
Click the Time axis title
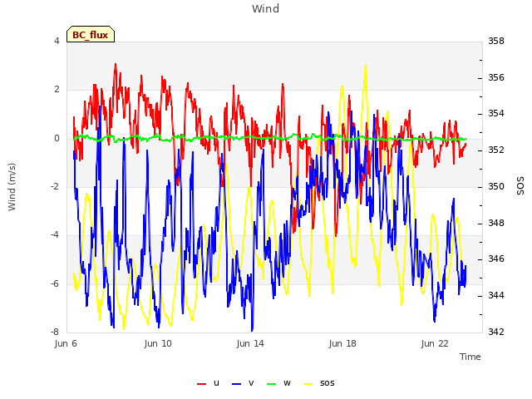tap(470, 357)
